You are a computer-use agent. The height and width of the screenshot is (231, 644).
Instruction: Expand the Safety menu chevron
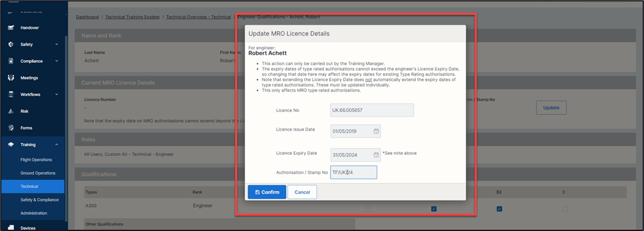[57, 44]
